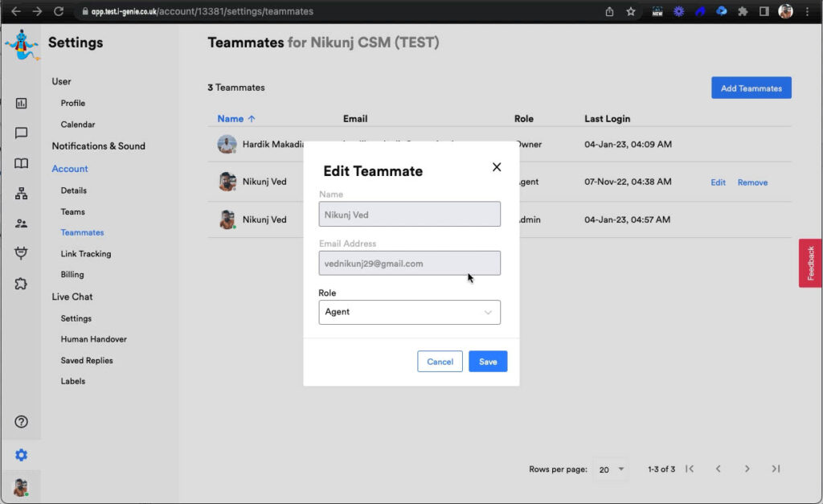
Task: Click the Save button in dialog
Action: tap(488, 362)
